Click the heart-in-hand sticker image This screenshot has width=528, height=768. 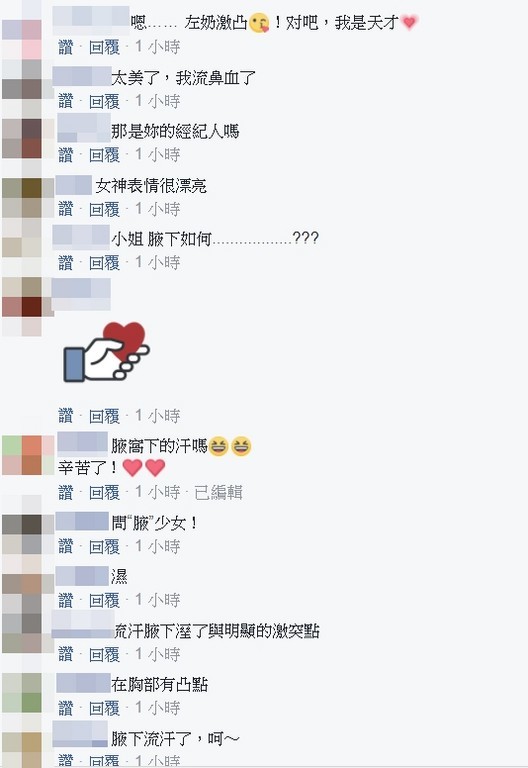click(x=106, y=352)
